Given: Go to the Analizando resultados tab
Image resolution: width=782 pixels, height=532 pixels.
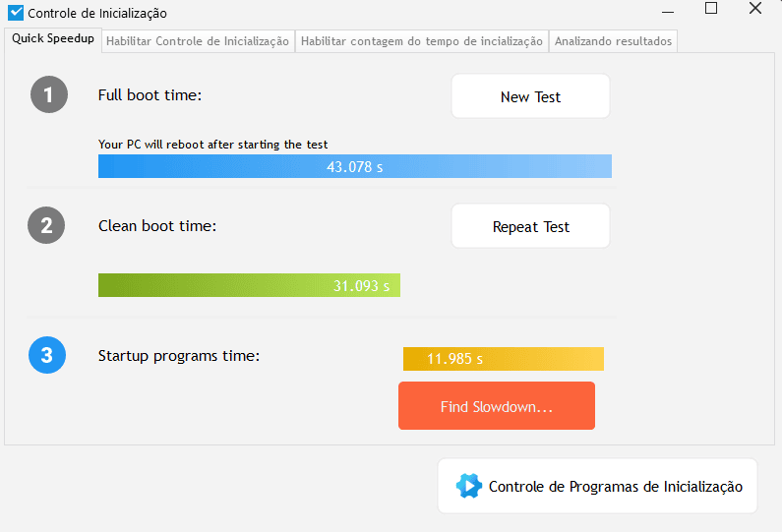Looking at the screenshot, I should tap(613, 41).
